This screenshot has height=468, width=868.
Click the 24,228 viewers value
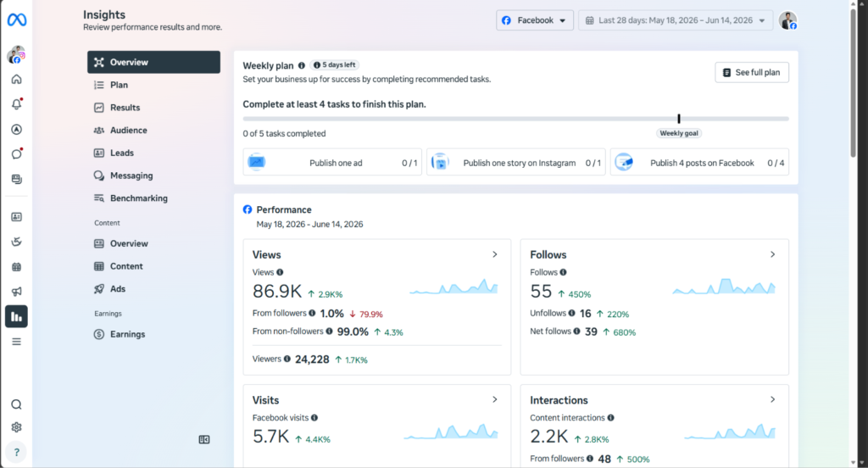pyautogui.click(x=312, y=359)
